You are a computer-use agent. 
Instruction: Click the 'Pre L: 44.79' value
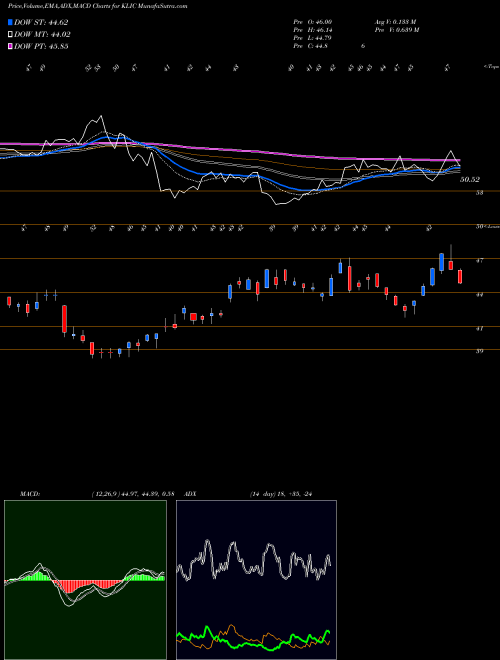[313, 38]
